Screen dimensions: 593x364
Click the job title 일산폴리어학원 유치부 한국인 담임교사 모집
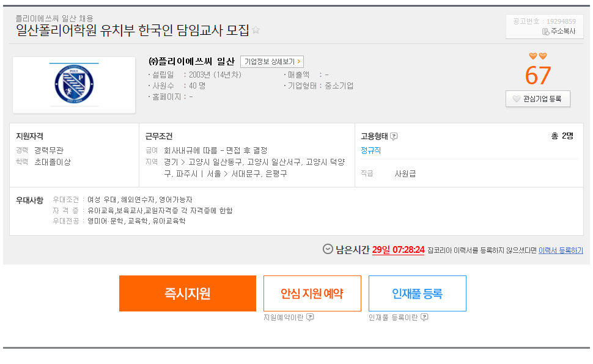(133, 31)
